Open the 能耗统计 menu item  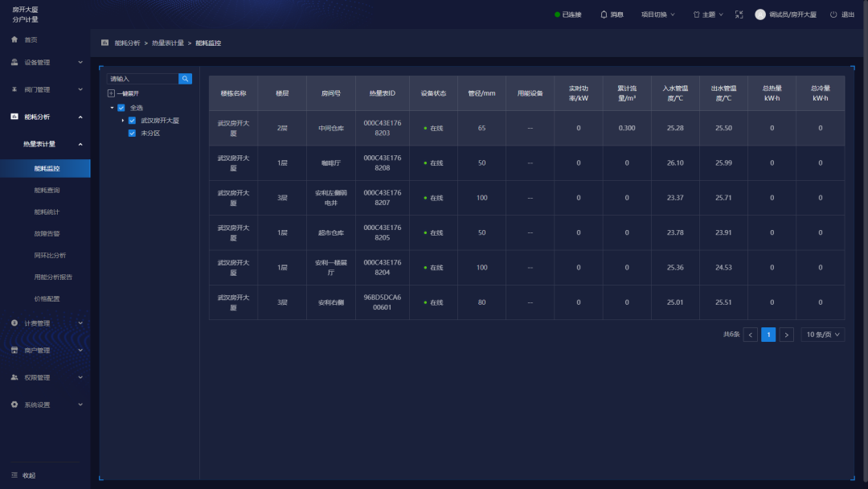coord(47,212)
